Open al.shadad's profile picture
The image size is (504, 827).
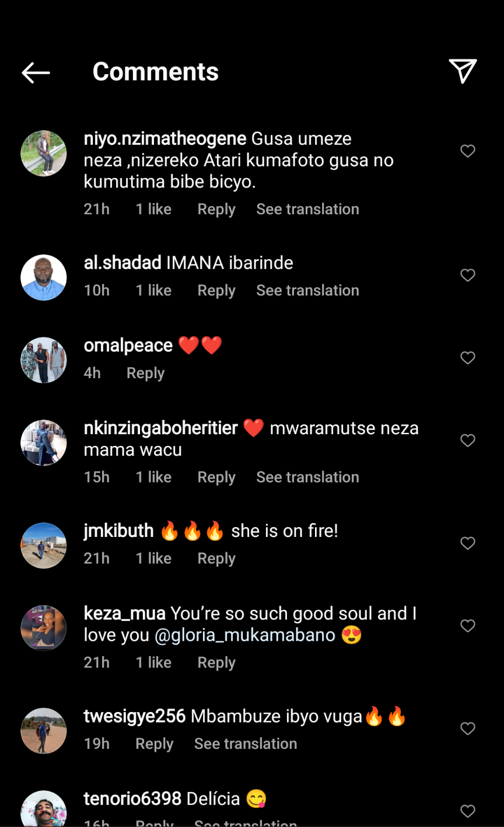(44, 278)
